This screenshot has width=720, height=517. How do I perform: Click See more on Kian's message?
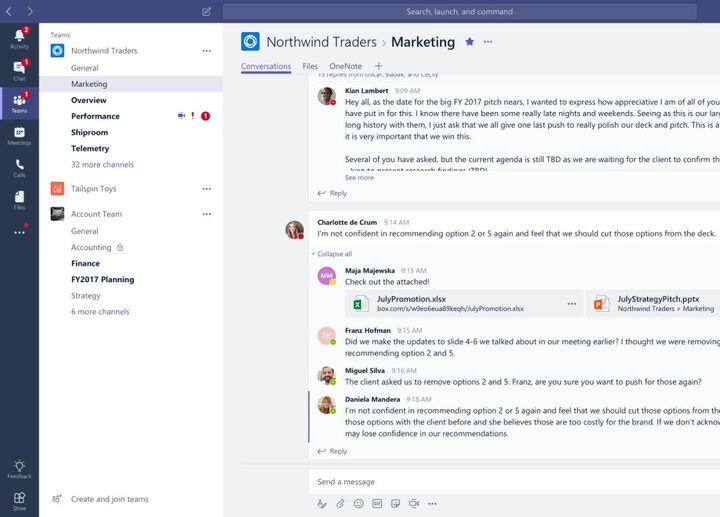[x=359, y=178]
